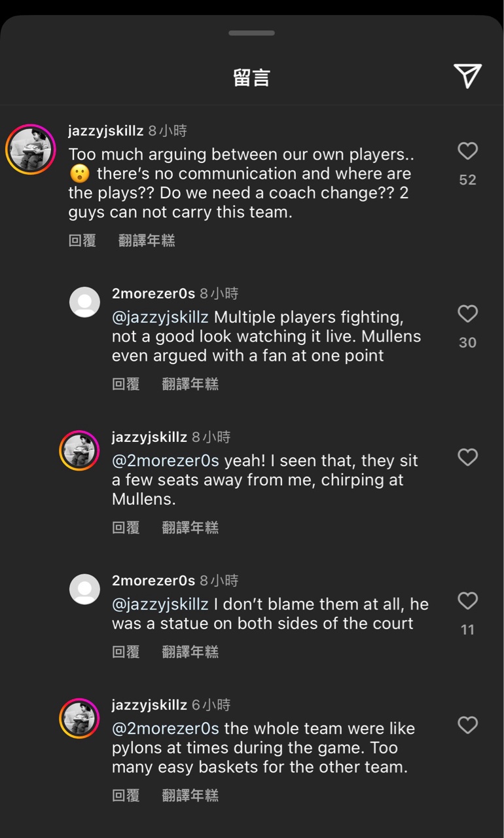The width and height of the screenshot is (504, 838).
Task: Reply to the 'Multiple players fighting' comment
Action: point(126,384)
